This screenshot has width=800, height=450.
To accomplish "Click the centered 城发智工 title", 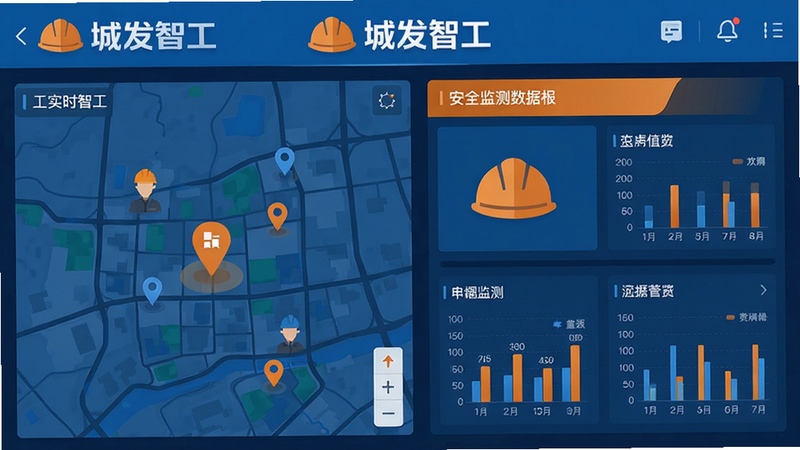I will [428, 35].
